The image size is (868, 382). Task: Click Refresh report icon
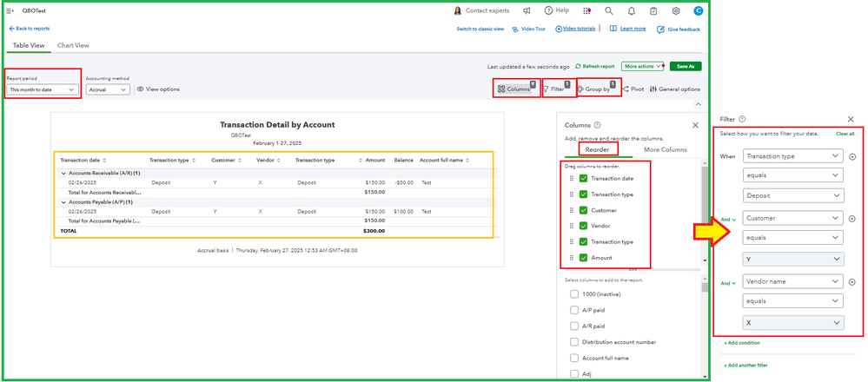[579, 66]
